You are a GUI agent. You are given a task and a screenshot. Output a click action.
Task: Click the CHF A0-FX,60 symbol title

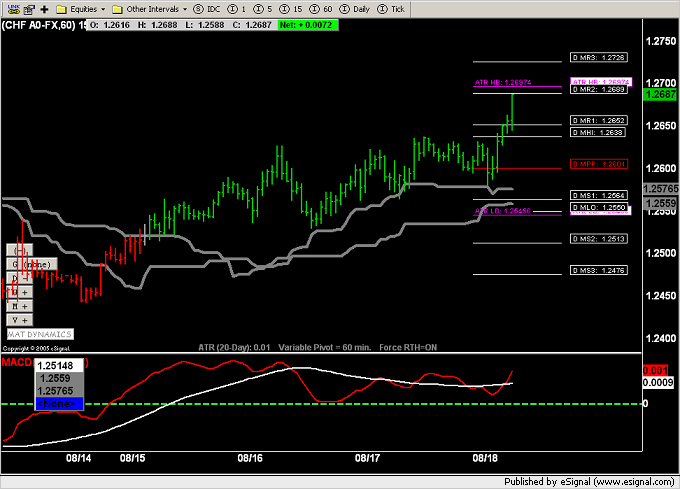tap(43, 25)
